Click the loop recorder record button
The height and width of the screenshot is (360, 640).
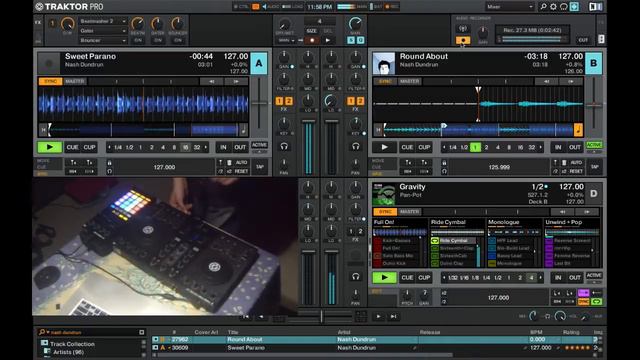(312, 40)
